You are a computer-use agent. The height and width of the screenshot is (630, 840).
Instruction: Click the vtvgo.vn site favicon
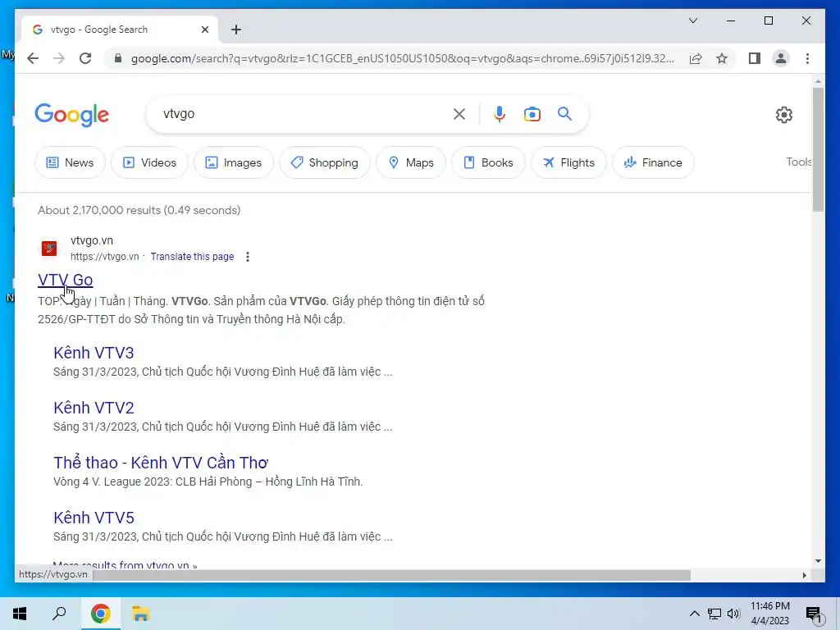click(x=49, y=248)
